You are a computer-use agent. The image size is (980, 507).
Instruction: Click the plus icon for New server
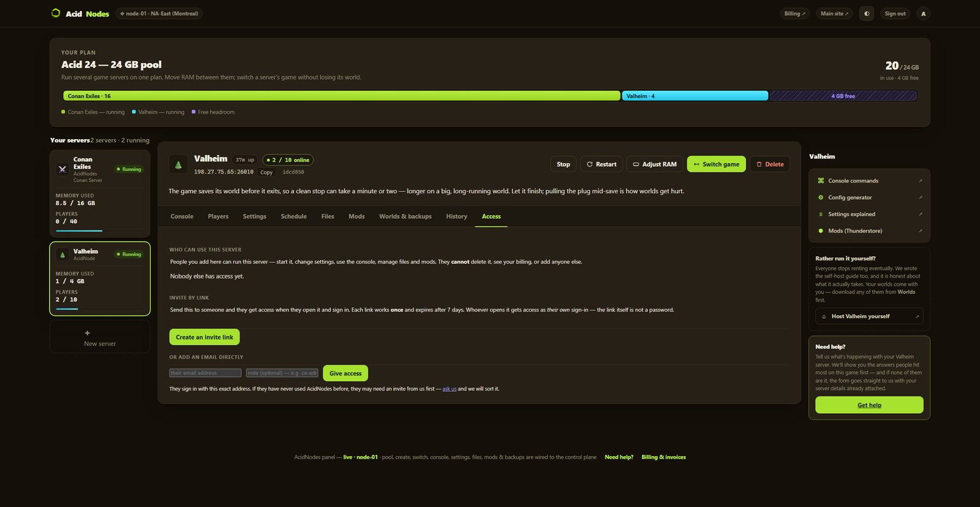tap(87, 333)
